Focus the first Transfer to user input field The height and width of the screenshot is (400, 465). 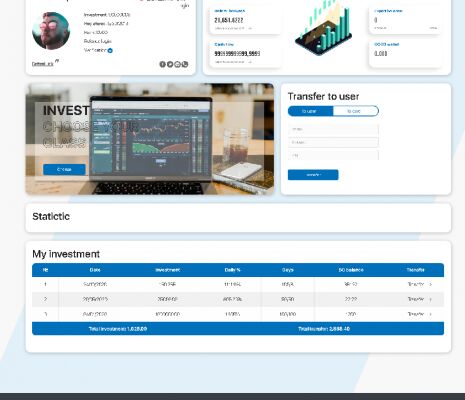333,129
